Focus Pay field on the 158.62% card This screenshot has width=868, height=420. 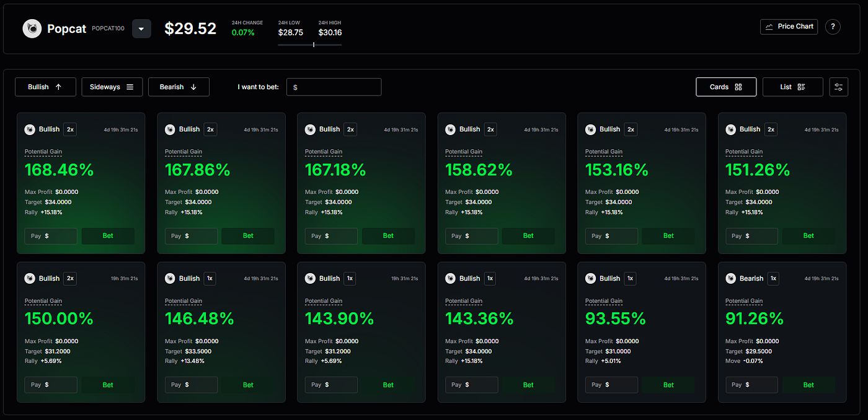click(471, 235)
